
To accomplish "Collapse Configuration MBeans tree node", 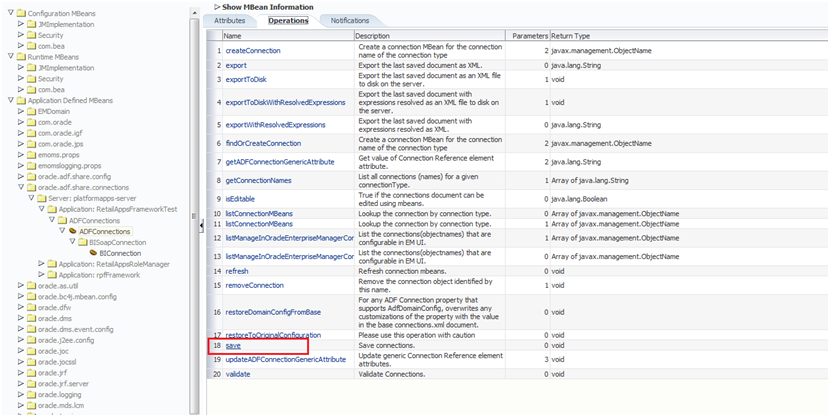I will [11, 13].
